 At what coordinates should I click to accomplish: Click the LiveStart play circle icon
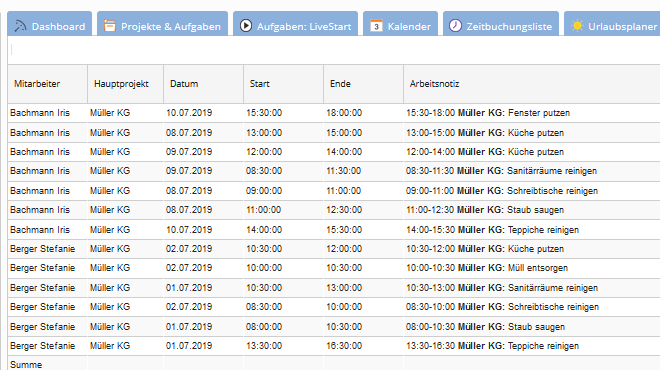246,26
